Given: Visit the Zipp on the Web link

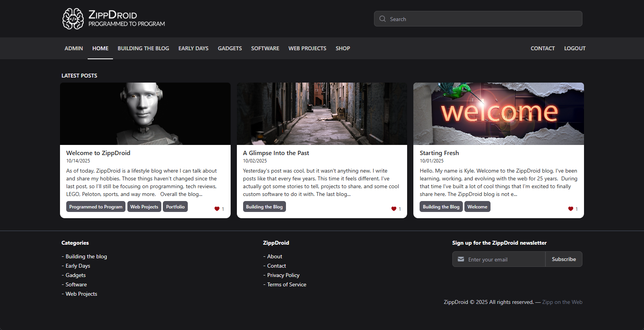Looking at the screenshot, I should pyautogui.click(x=562, y=302).
